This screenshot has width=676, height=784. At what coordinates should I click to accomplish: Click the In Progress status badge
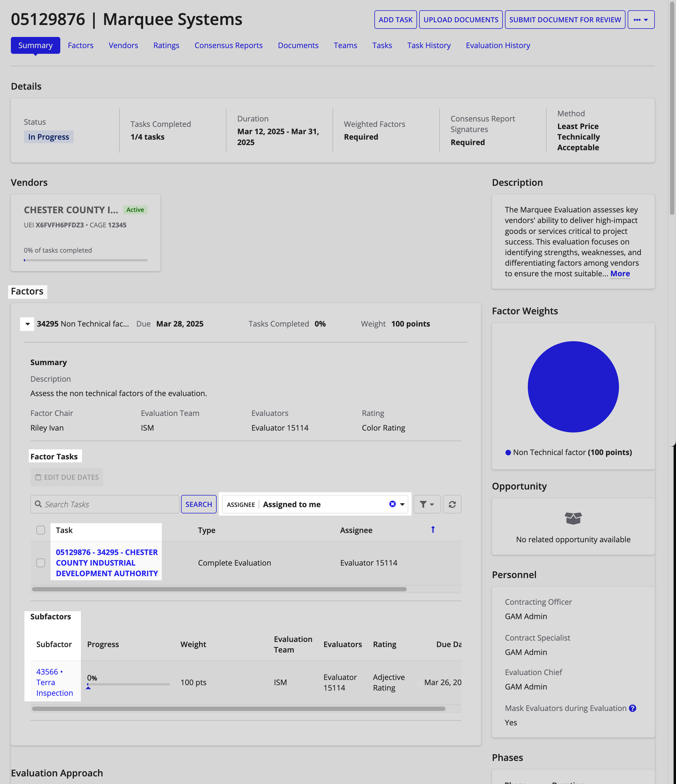[x=48, y=137]
